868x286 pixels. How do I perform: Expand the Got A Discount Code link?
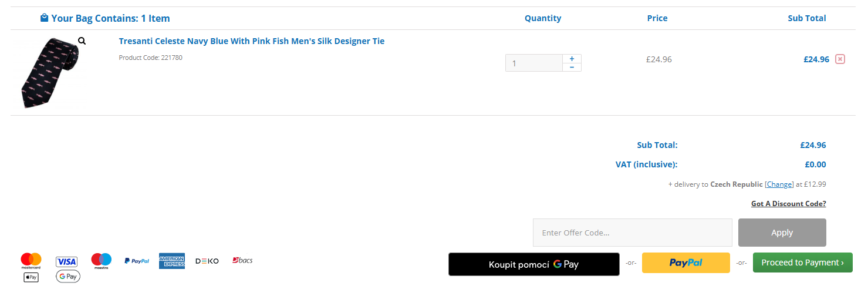788,204
